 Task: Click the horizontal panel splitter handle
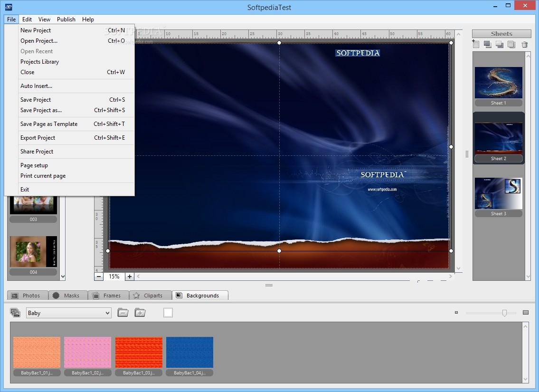[x=269, y=285]
